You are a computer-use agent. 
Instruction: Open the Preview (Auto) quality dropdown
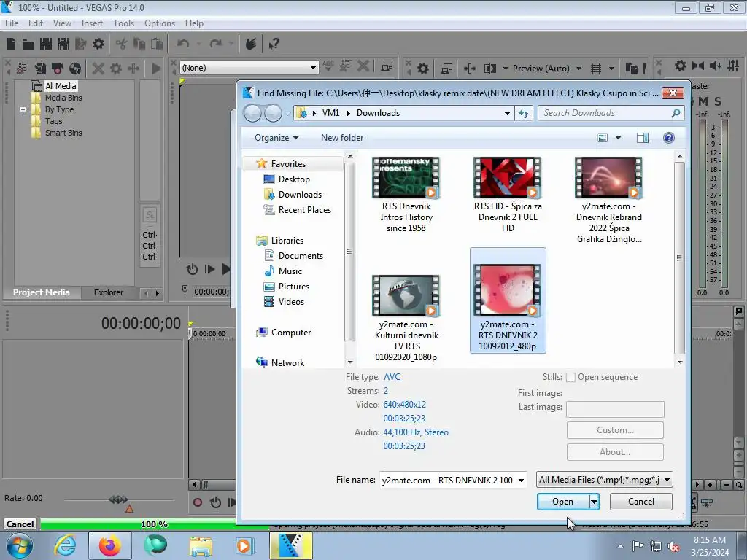pyautogui.click(x=578, y=69)
